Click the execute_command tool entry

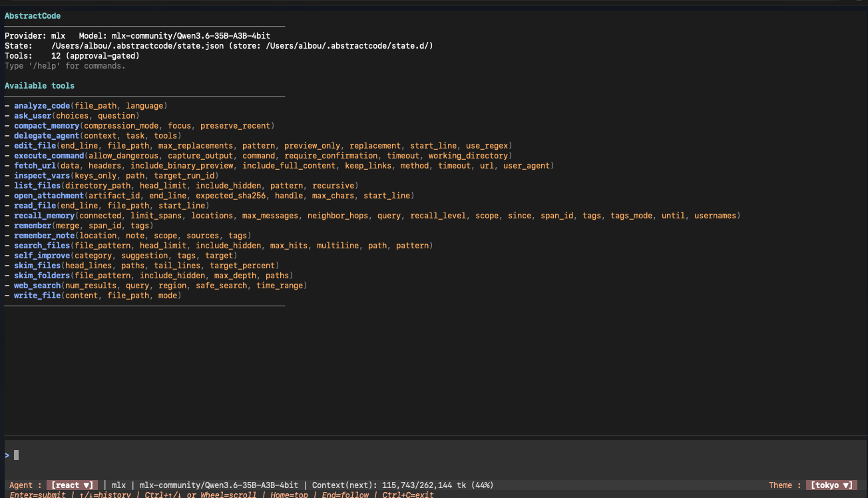tap(258, 156)
